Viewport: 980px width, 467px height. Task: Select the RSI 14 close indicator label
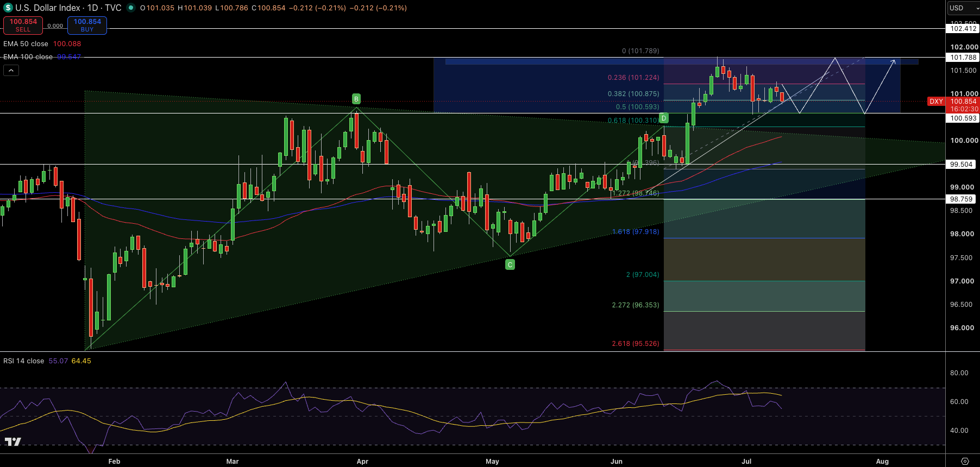click(x=23, y=361)
